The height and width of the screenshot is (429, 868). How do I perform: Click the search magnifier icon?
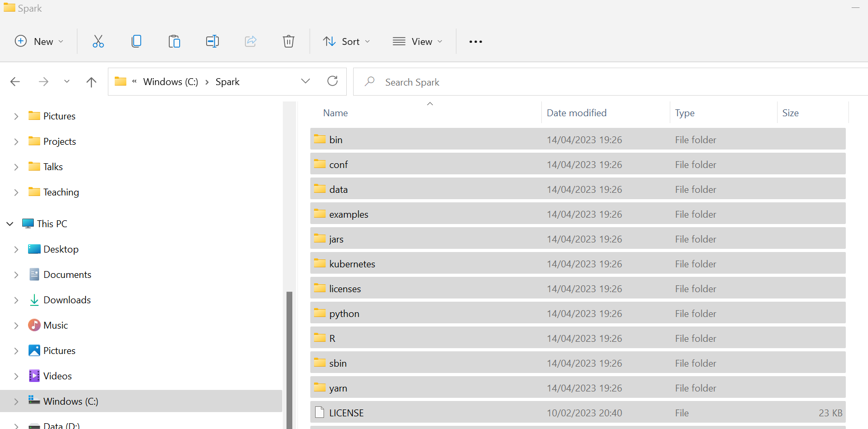coord(370,81)
